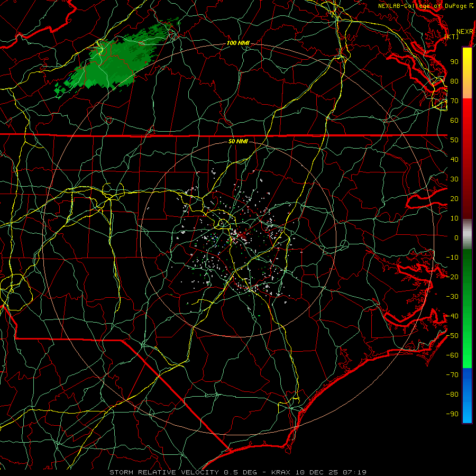This screenshot has height=476, width=476.
Task: Click the 60 value on velocity scale
Action: (x=454, y=121)
